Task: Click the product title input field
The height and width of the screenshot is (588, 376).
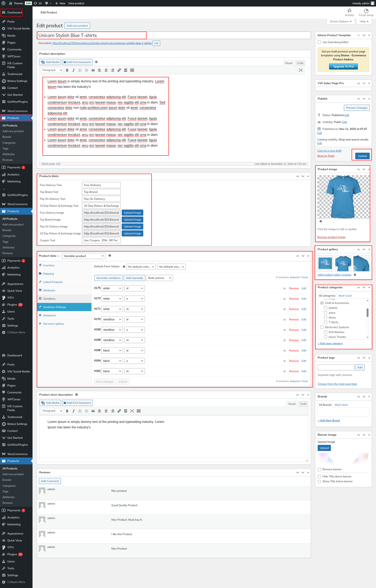Action: click(x=173, y=35)
